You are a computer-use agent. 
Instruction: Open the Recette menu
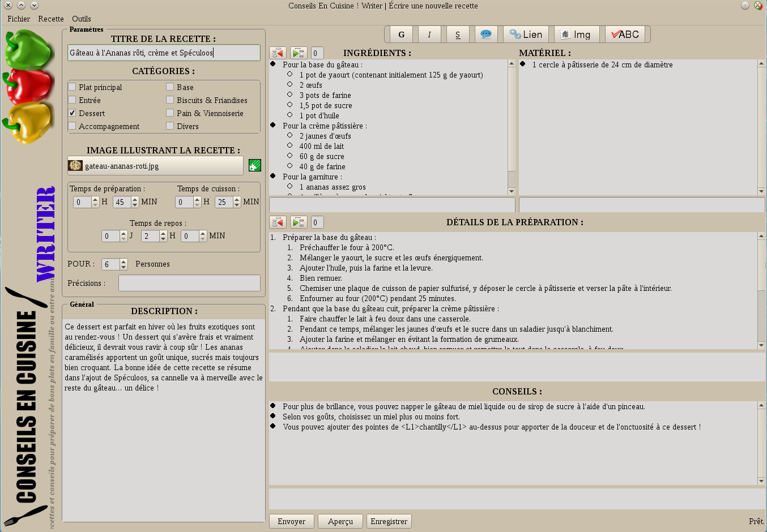point(51,19)
